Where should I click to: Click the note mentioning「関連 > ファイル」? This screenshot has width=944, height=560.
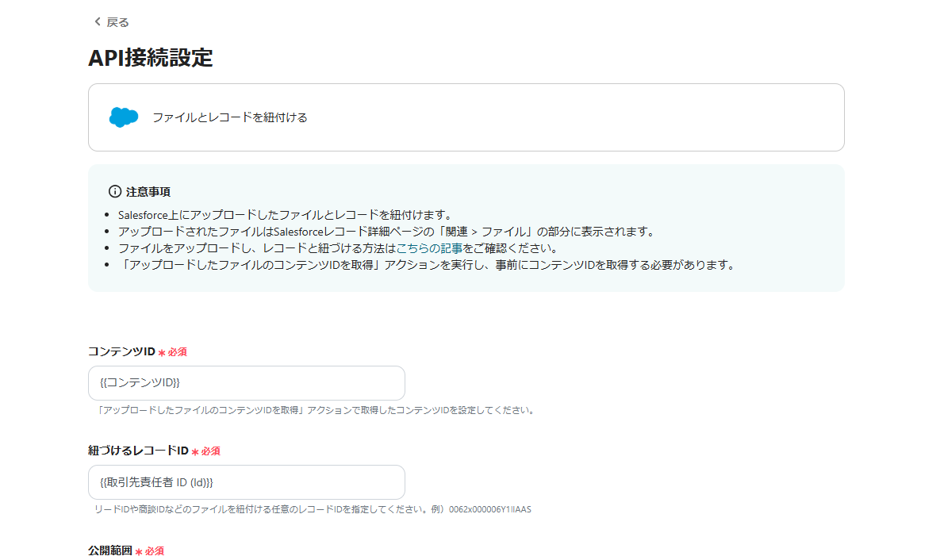click(x=386, y=232)
